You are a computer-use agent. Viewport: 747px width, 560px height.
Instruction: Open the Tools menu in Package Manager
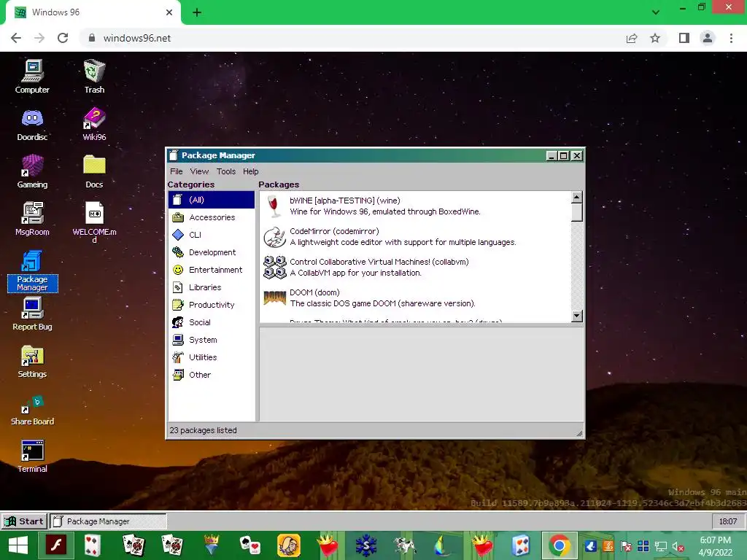pos(226,171)
